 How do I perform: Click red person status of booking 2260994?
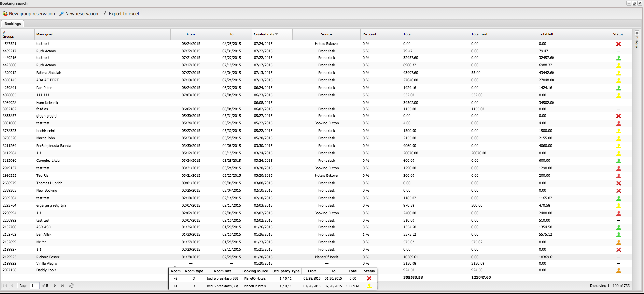(619, 213)
